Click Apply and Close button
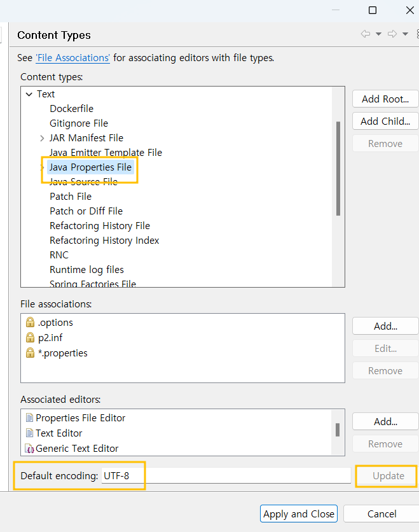This screenshot has width=419, height=532. (x=299, y=514)
